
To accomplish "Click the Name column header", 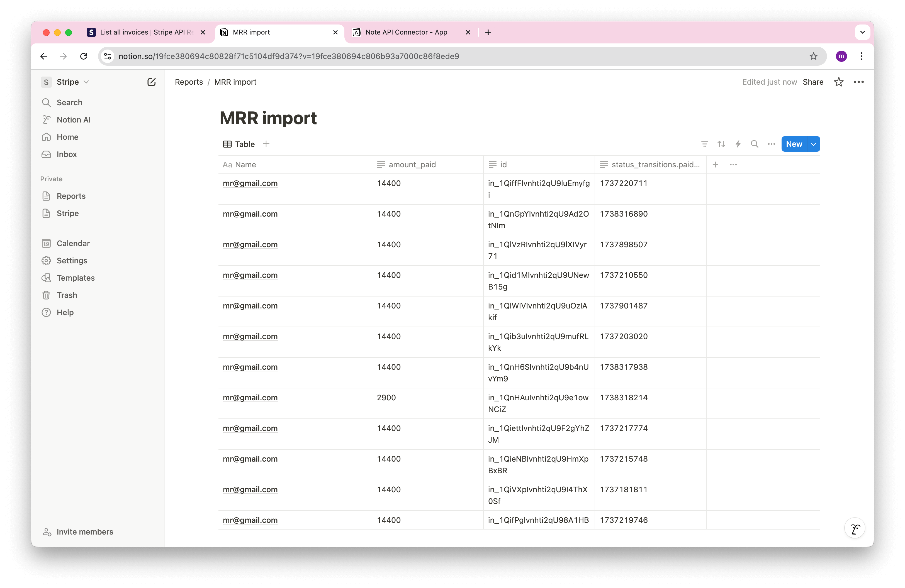I will pos(295,165).
